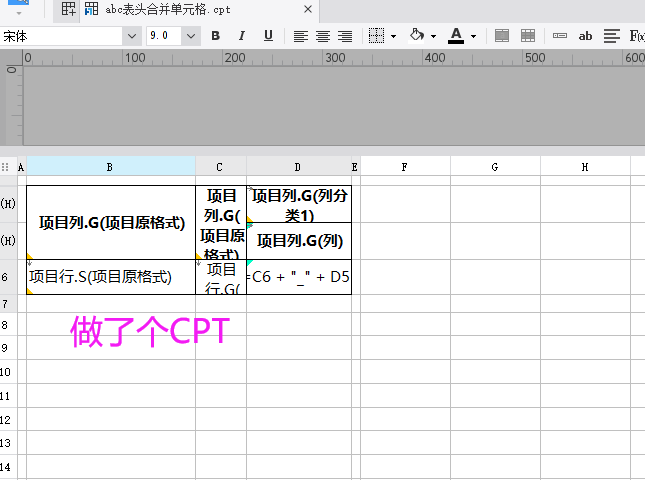The image size is (645, 480).
Task: Open the F(x) formula icon
Action: click(637, 36)
